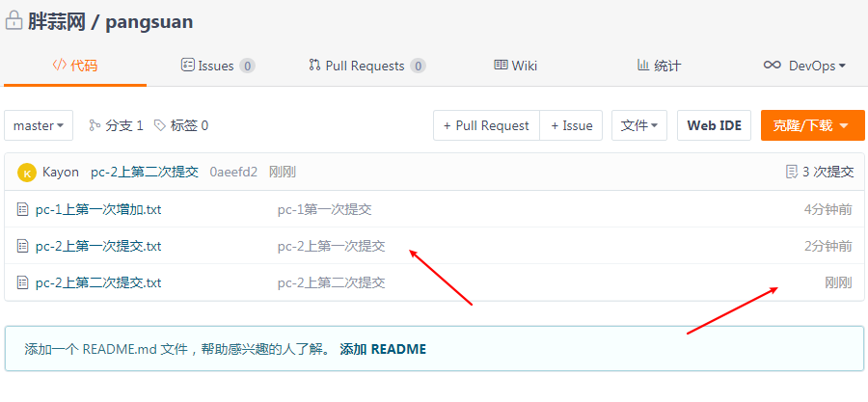
Task: Click the + Pull Request button
Action: 486,125
